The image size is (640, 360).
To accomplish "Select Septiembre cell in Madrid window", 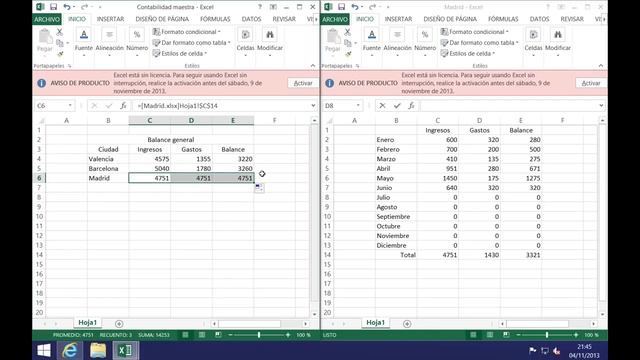I will click(x=396, y=216).
